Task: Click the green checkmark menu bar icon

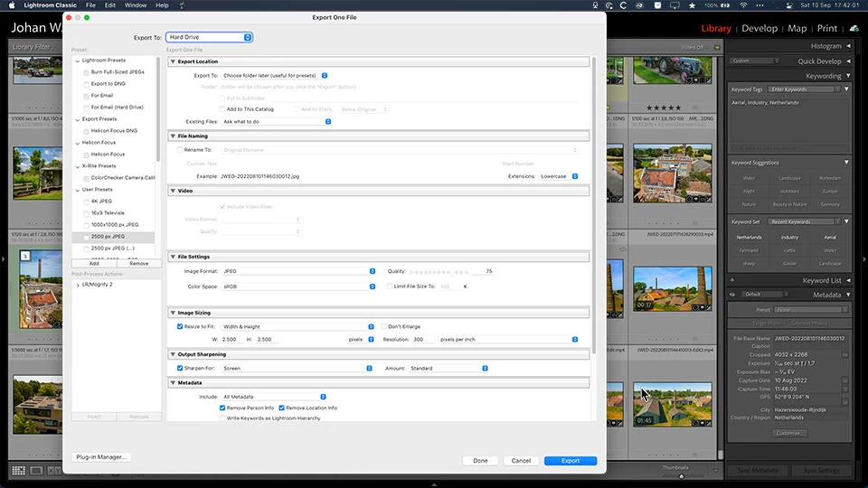Action: (x=657, y=5)
